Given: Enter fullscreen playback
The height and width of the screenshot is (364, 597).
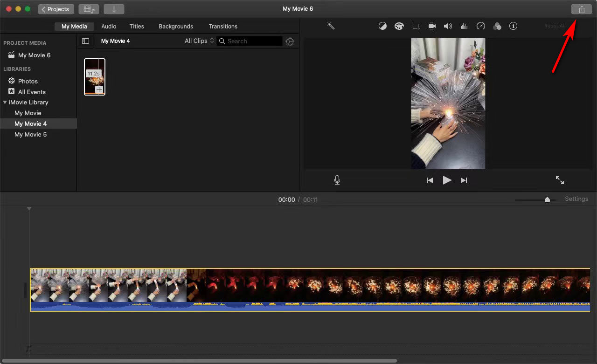Looking at the screenshot, I should [560, 180].
